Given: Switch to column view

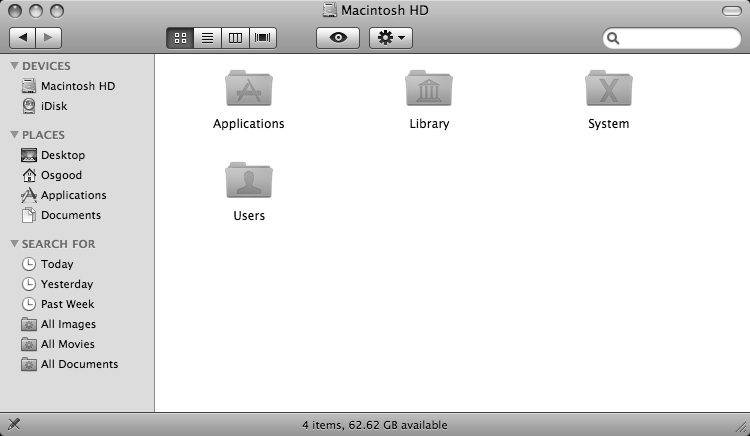Looking at the screenshot, I should [235, 38].
